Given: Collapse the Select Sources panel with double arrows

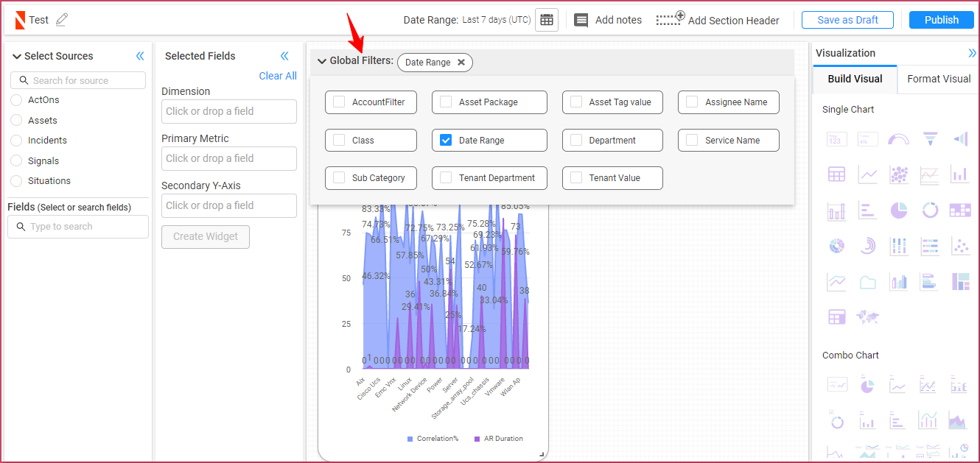Looking at the screenshot, I should pos(140,56).
